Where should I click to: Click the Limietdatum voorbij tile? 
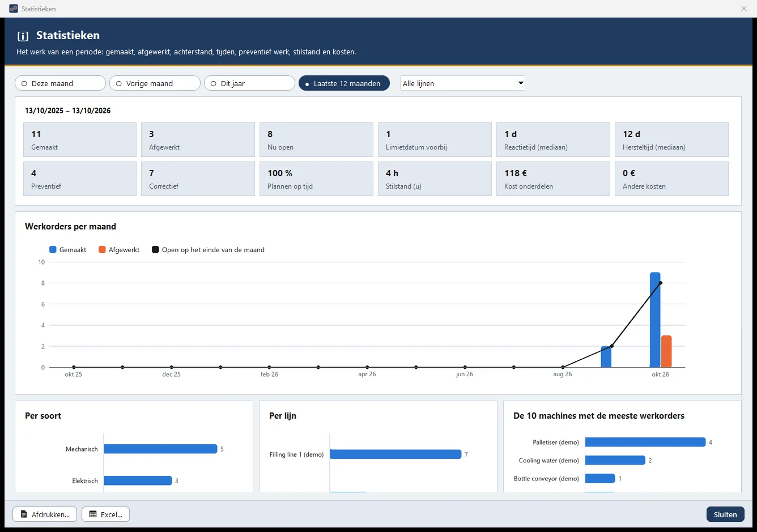(x=435, y=139)
